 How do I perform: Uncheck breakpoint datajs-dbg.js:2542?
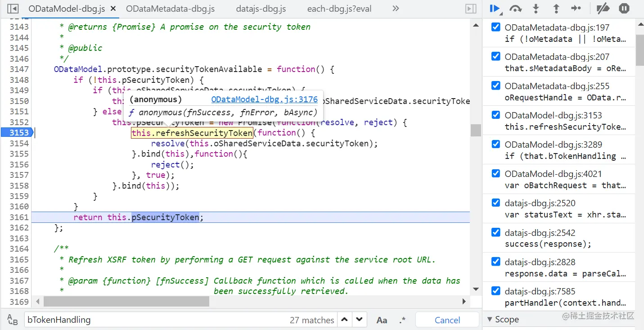pyautogui.click(x=495, y=232)
